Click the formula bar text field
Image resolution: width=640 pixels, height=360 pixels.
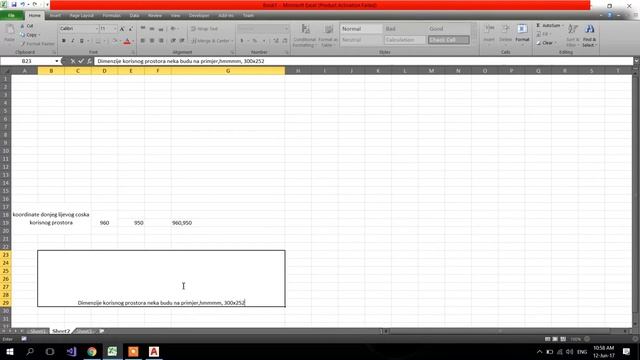coord(363,61)
